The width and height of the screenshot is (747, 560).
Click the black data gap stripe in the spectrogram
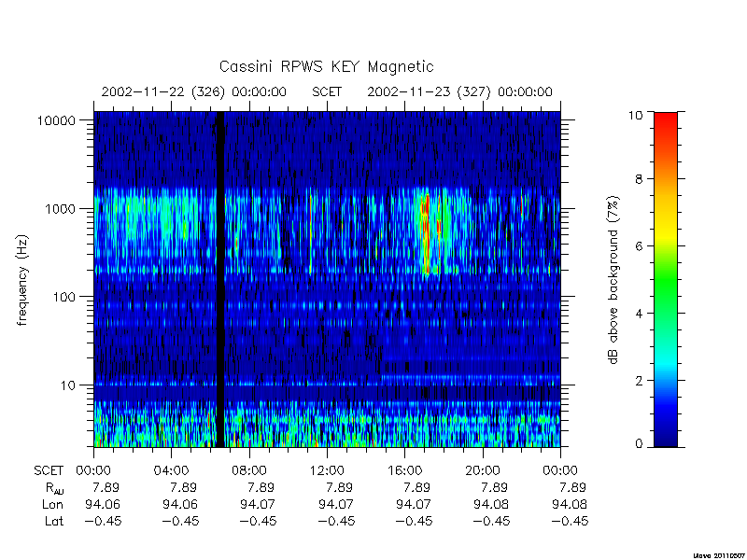click(x=220, y=279)
